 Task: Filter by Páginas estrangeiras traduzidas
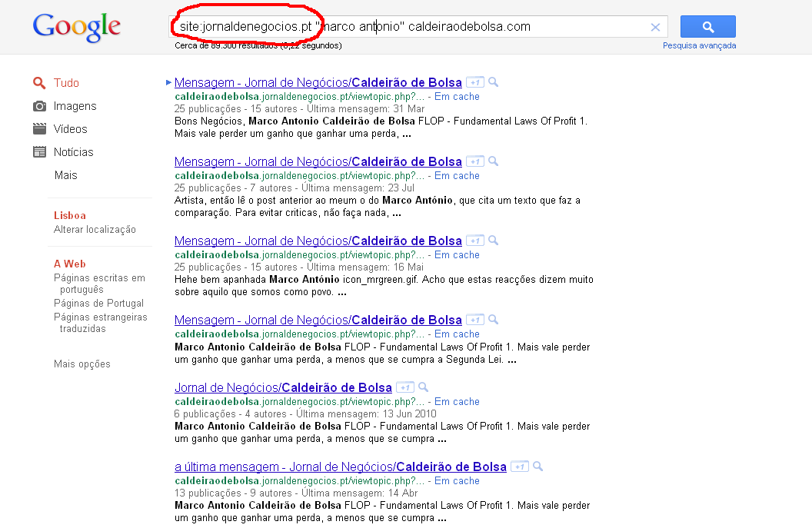coord(101,323)
